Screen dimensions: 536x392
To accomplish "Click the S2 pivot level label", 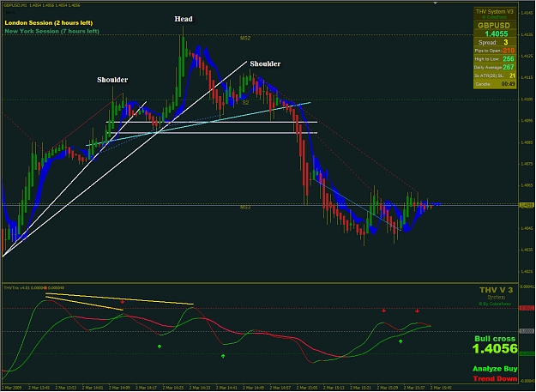I will 245,103.
